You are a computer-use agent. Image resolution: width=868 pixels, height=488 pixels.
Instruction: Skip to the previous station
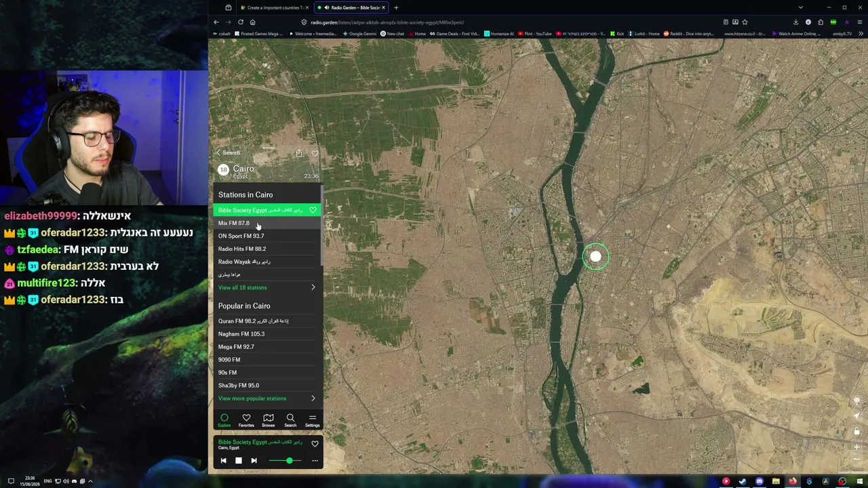[223, 461]
